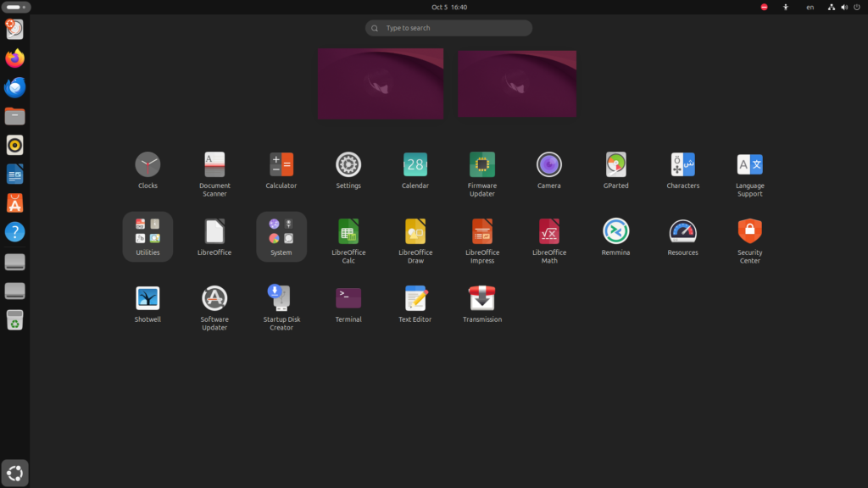Open the Clocks app
Viewport: 868px width, 488px height.
point(147,170)
